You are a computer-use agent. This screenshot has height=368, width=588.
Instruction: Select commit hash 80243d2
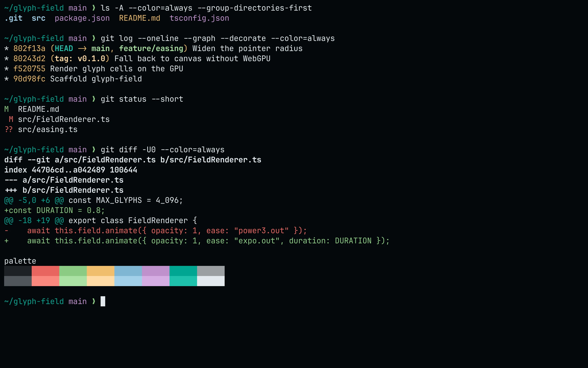click(29, 59)
